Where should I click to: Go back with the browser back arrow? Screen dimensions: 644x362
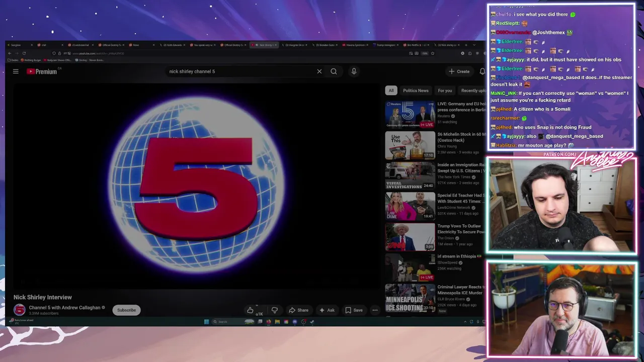(x=10, y=53)
